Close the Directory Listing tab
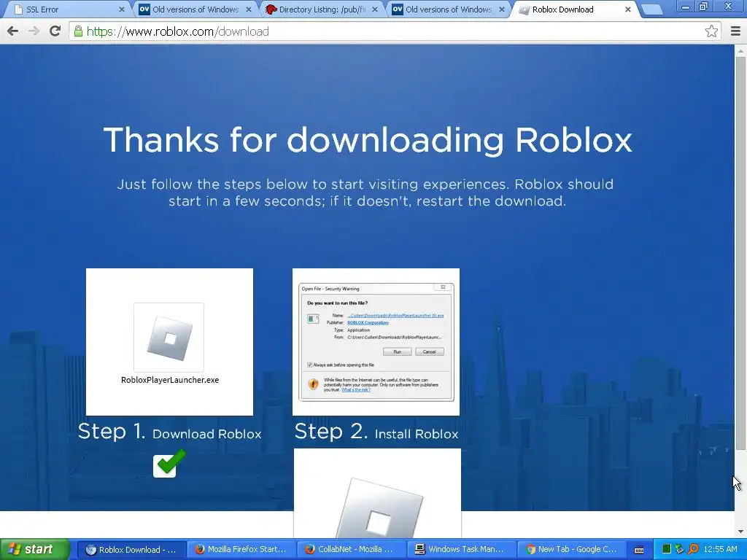The width and height of the screenshot is (747, 560). (x=375, y=9)
